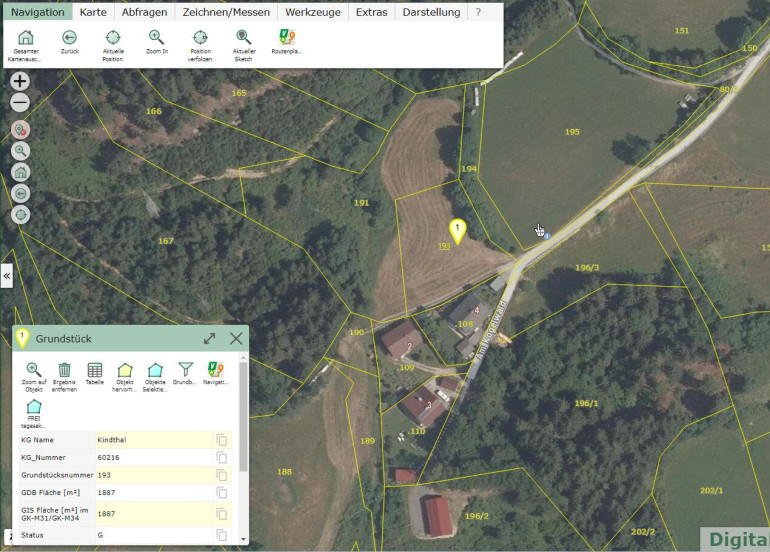Click the Aktuelle Position toolbar icon
This screenshot has width=770, height=552.
point(113,38)
